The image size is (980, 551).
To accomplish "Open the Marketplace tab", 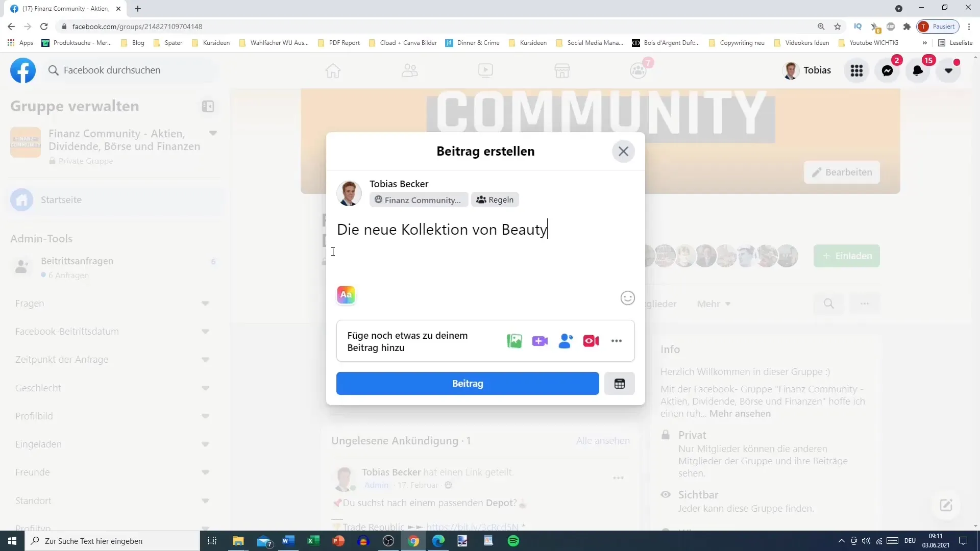I will click(562, 70).
